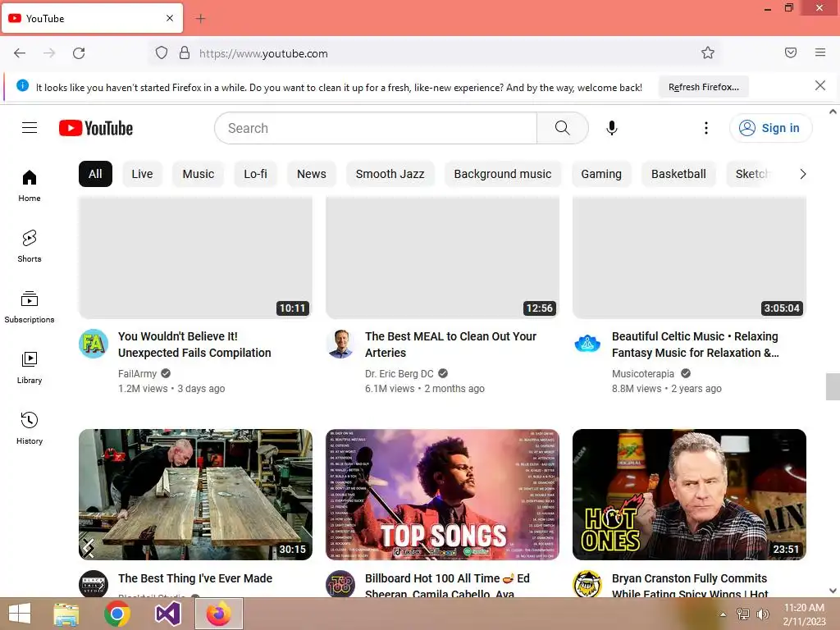Reload the page
Screen dimensions: 840x630
click(79, 53)
